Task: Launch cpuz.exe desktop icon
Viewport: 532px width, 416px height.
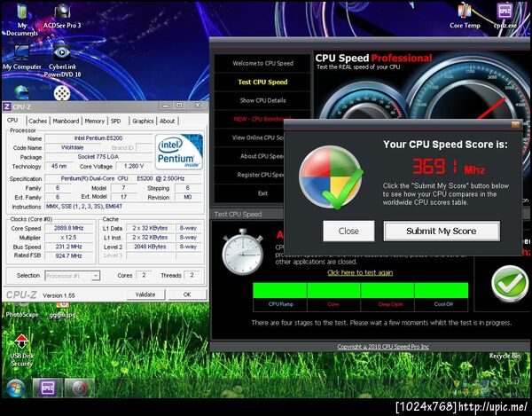Action: [505, 16]
